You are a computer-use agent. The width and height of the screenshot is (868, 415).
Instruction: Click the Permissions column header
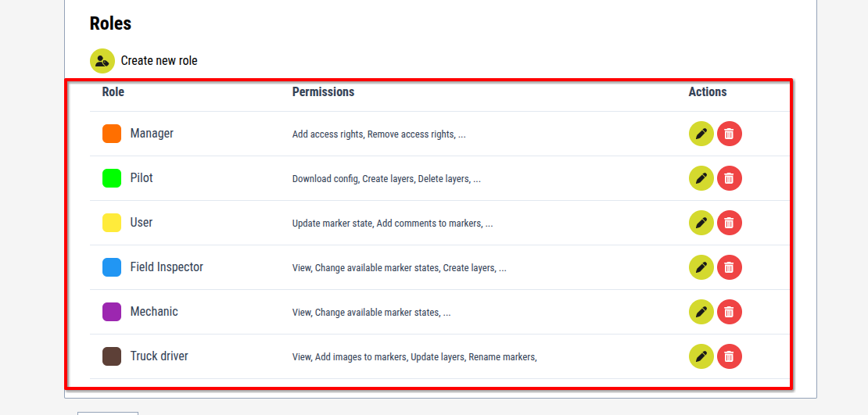323,92
